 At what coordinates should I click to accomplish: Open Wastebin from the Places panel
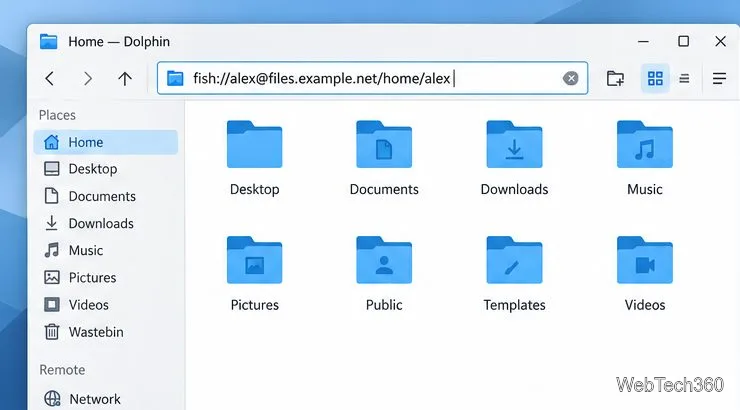point(106,332)
